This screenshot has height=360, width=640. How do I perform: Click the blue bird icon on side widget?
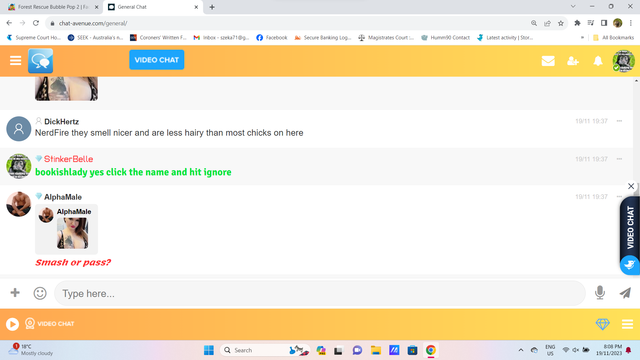[629, 265]
